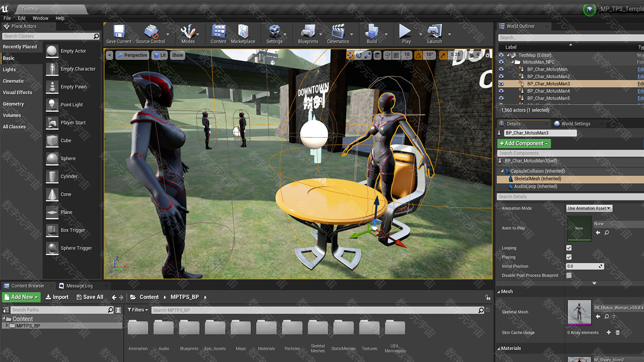This screenshot has width=644, height=362.
Task: Select Player Start in Place Actors
Action: coord(73,123)
